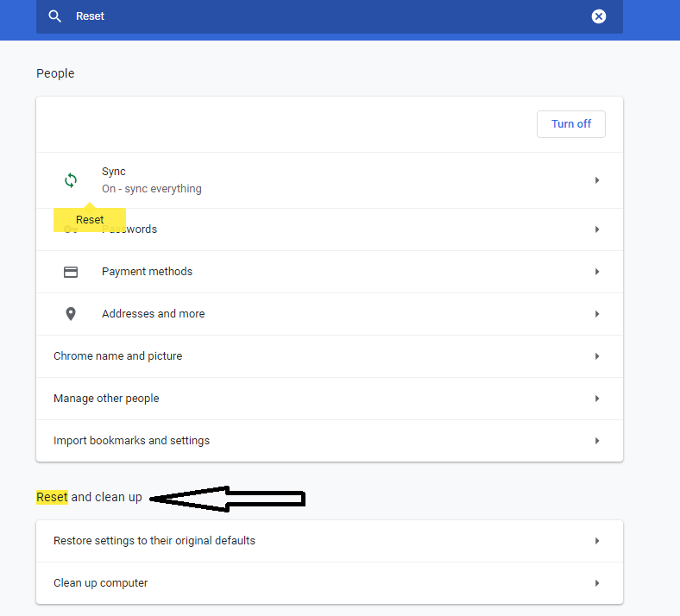This screenshot has width=680, height=616.
Task: Expand Restore settings row arrow
Action: click(596, 541)
